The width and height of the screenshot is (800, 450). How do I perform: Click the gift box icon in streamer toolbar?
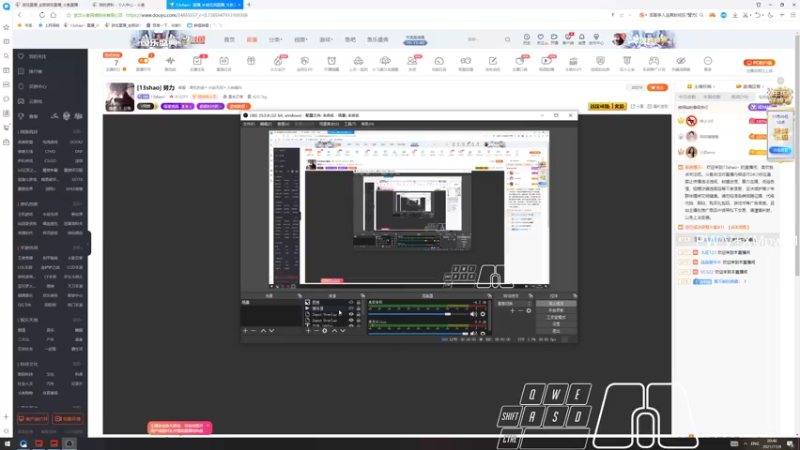251,61
